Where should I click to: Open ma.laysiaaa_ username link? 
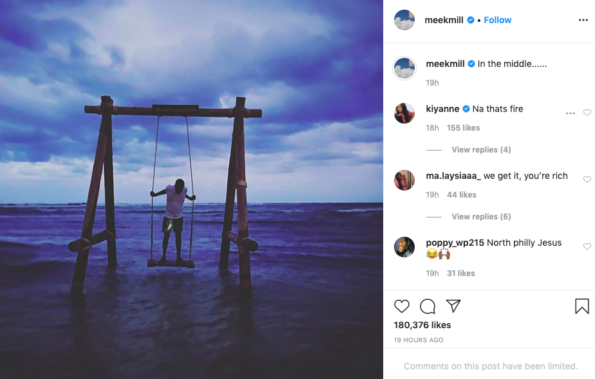click(453, 176)
